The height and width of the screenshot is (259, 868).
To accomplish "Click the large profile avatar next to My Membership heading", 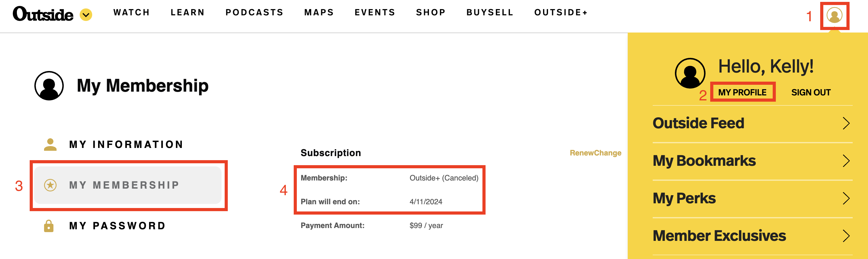I will click(49, 86).
